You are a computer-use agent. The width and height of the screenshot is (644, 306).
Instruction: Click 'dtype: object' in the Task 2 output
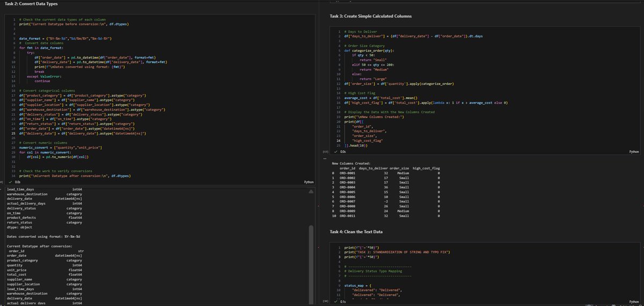(x=18, y=227)
